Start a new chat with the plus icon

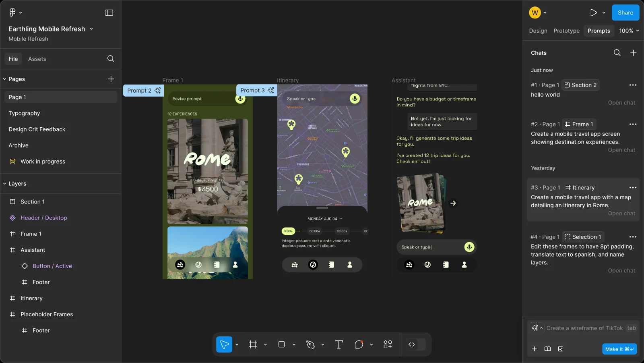pyautogui.click(x=633, y=53)
